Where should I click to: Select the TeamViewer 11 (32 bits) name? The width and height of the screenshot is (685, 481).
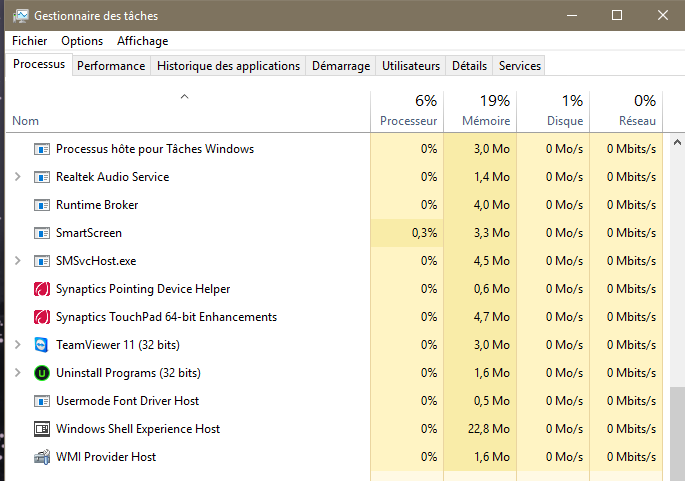[118, 345]
